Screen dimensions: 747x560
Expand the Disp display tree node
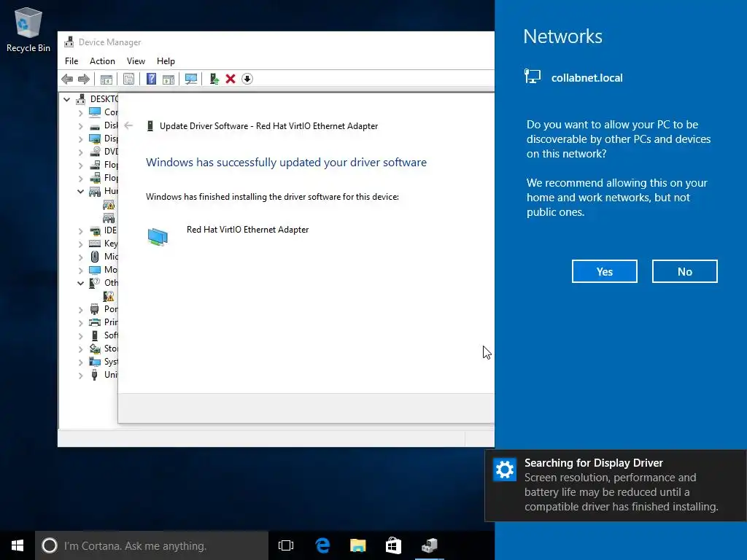click(x=80, y=139)
